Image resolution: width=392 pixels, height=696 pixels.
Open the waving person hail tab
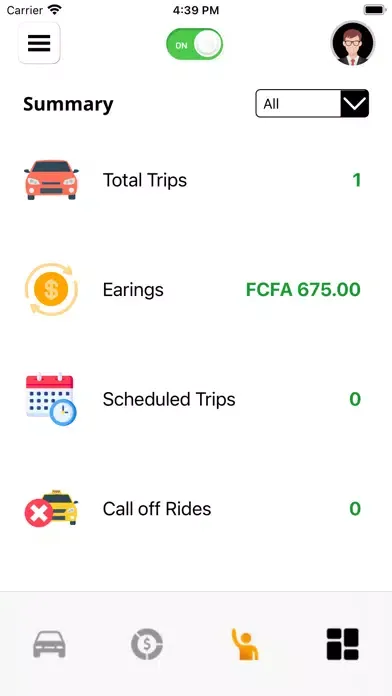coord(245,644)
